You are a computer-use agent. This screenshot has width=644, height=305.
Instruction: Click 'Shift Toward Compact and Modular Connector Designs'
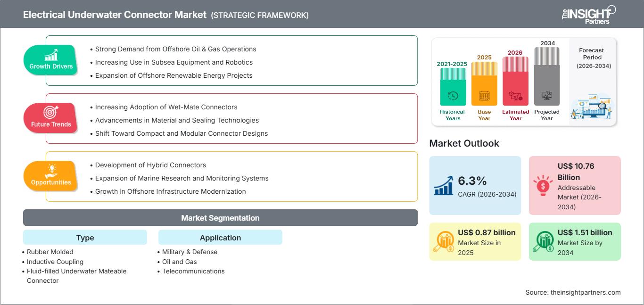tap(182, 133)
